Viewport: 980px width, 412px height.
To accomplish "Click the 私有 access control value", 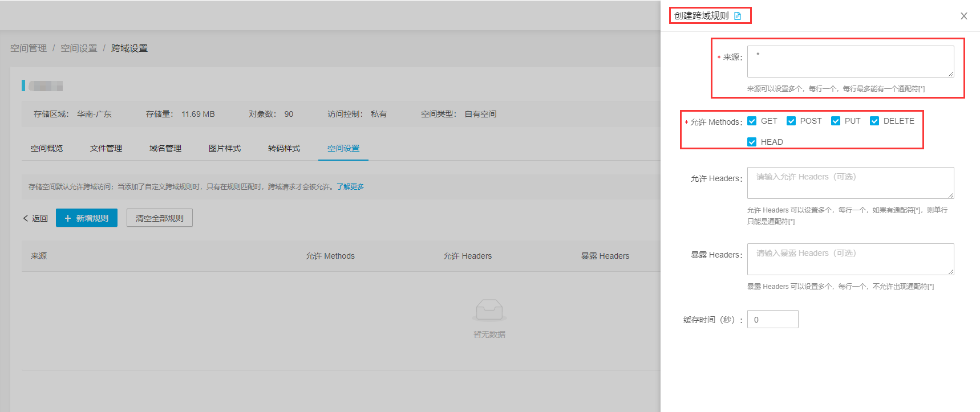I will point(379,114).
